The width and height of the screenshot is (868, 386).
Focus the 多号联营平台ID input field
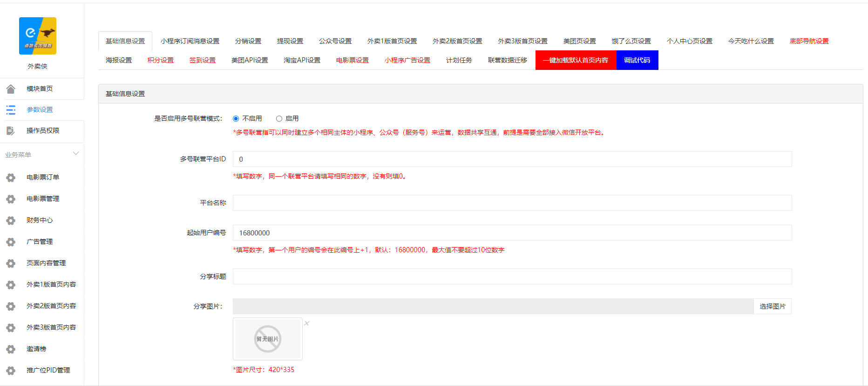[x=512, y=159]
